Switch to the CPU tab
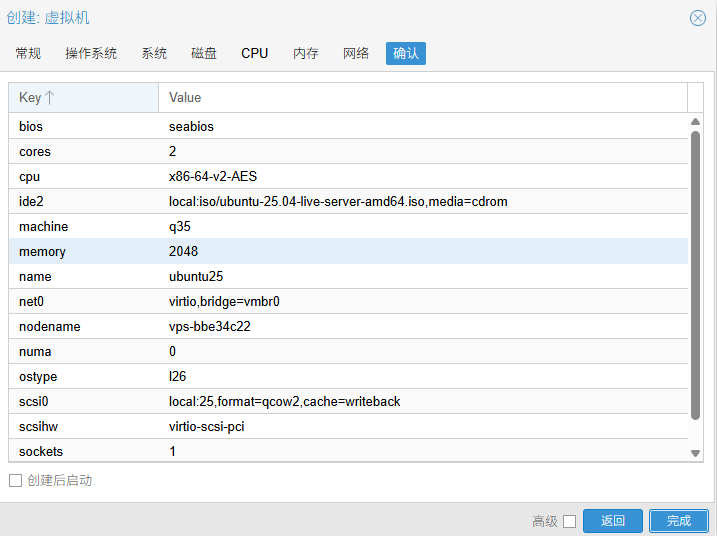The width and height of the screenshot is (717, 536). 255,53
